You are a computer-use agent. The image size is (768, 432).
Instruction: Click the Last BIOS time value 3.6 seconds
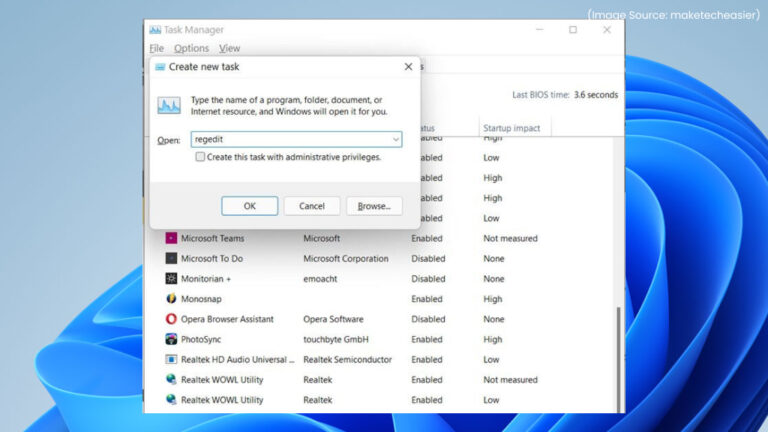[596, 95]
